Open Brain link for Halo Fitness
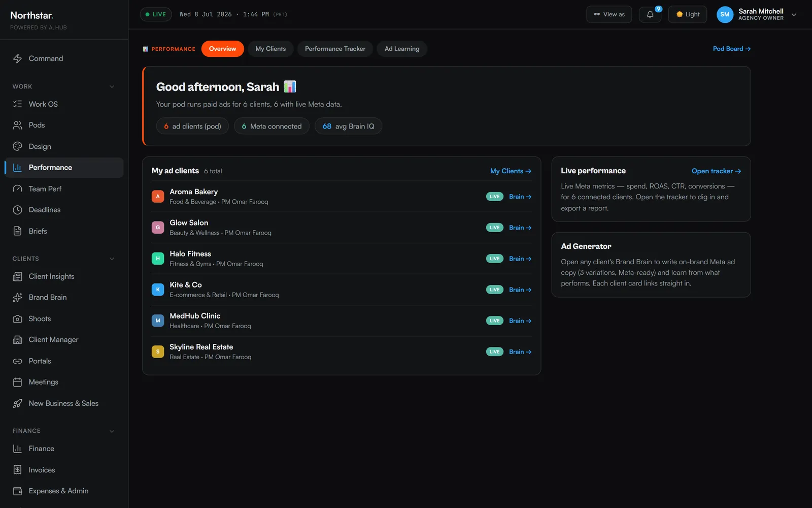The image size is (812, 508). (520, 259)
